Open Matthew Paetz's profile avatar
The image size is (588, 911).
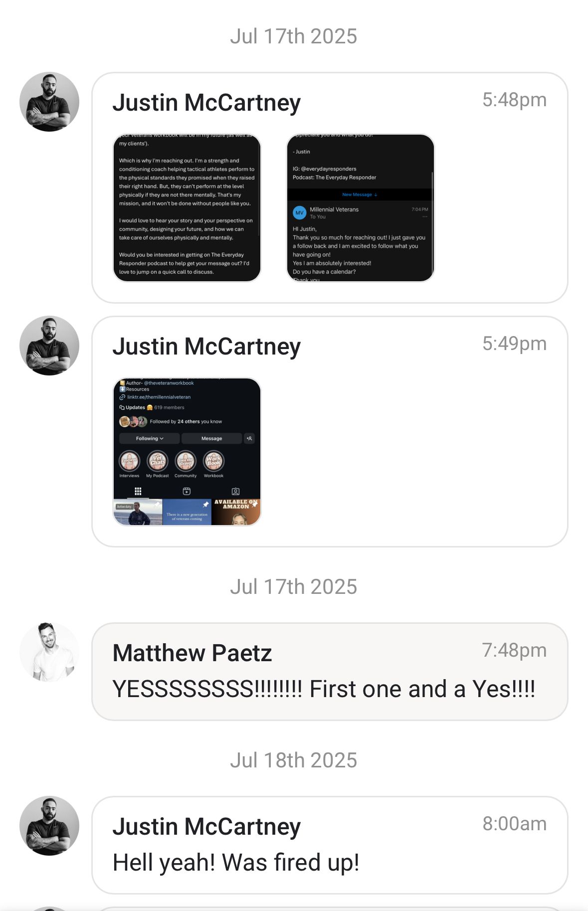(49, 652)
